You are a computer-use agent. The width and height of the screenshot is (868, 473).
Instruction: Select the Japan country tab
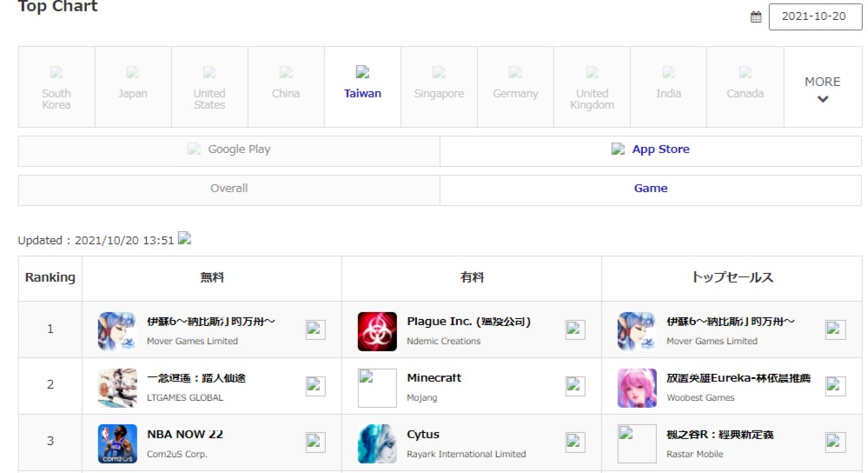tap(133, 87)
